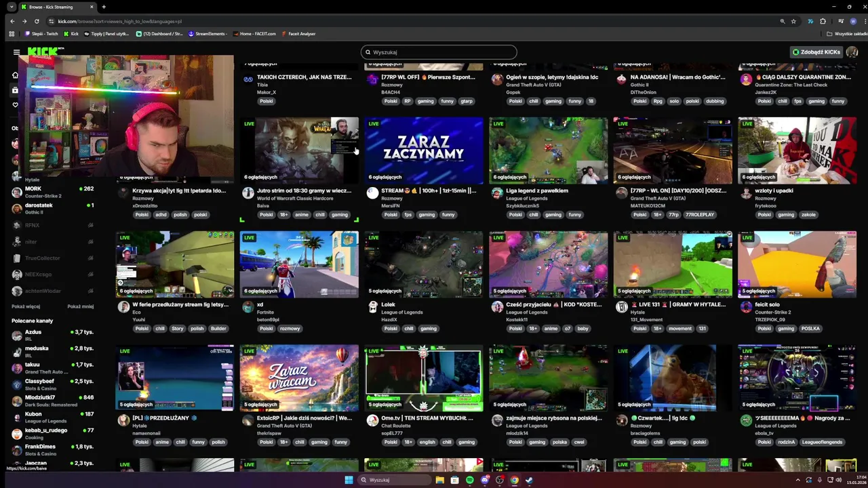Screen dimensions: 868x488
Task: Open Kubon recommended channel
Action: 53,417
